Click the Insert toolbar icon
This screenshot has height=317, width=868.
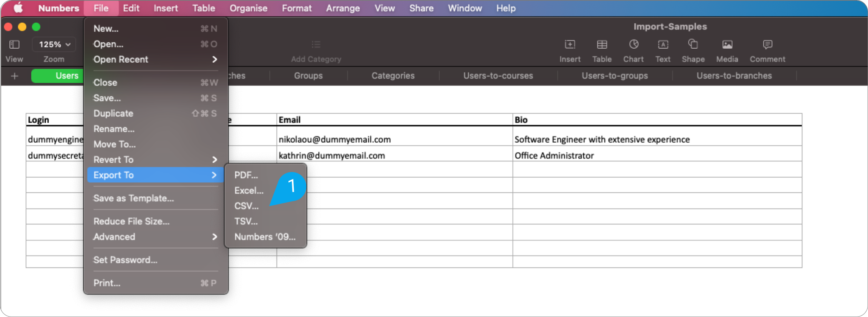point(570,45)
